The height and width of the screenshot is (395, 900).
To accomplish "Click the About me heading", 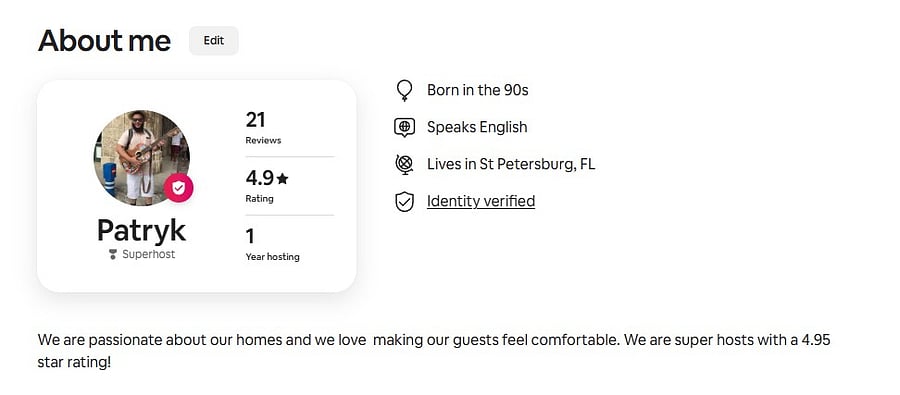I will pyautogui.click(x=104, y=41).
